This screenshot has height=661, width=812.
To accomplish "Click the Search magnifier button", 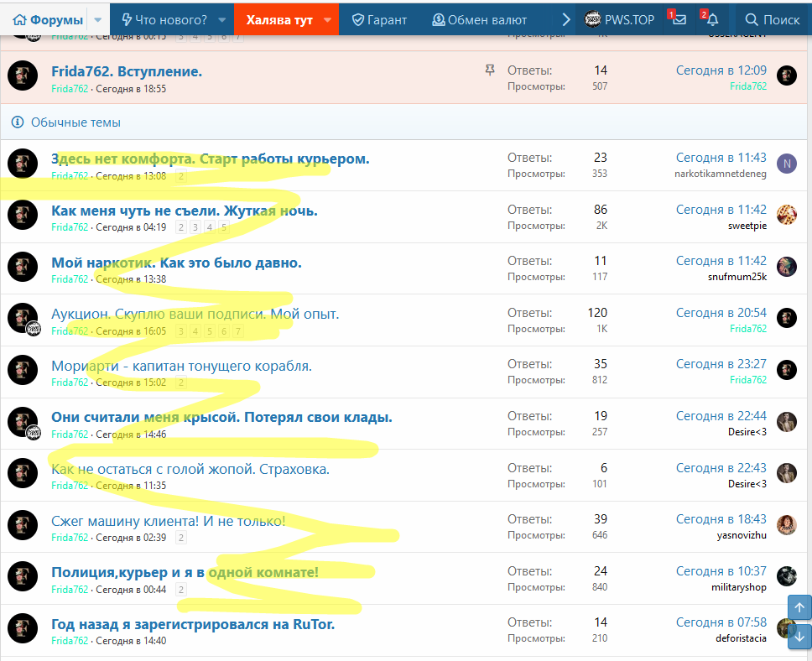I will click(x=773, y=19).
